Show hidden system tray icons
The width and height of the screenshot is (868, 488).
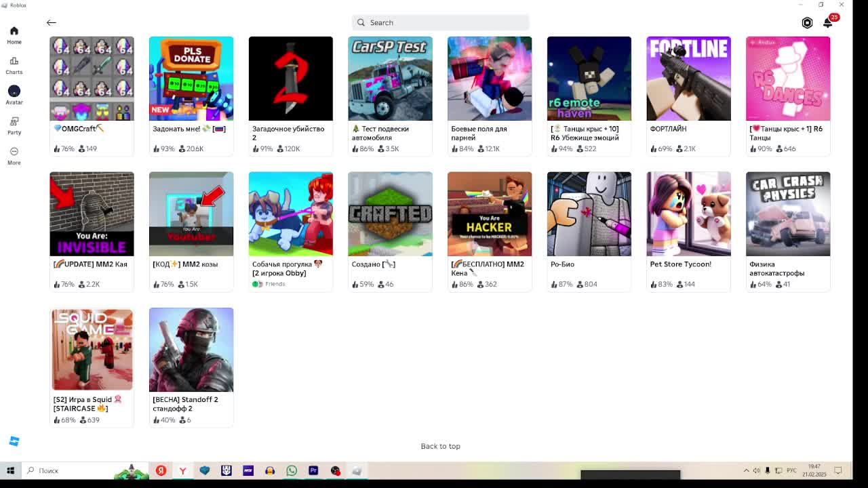(747, 470)
